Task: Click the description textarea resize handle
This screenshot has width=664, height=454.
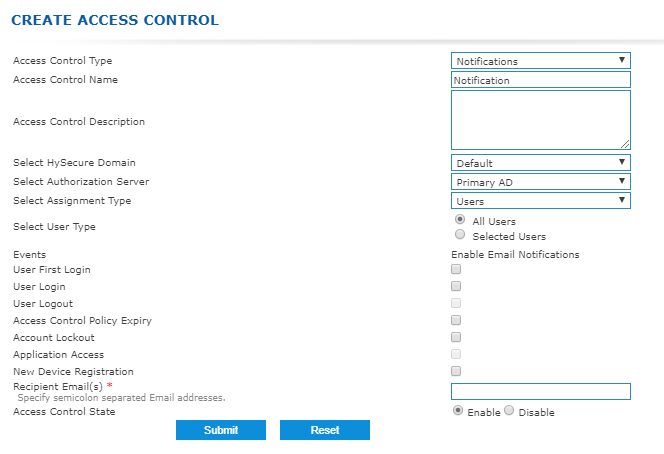Action: pyautogui.click(x=625, y=144)
